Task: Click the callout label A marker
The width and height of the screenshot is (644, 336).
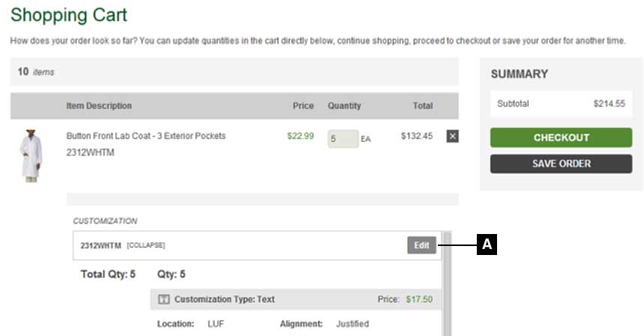Action: [x=487, y=244]
